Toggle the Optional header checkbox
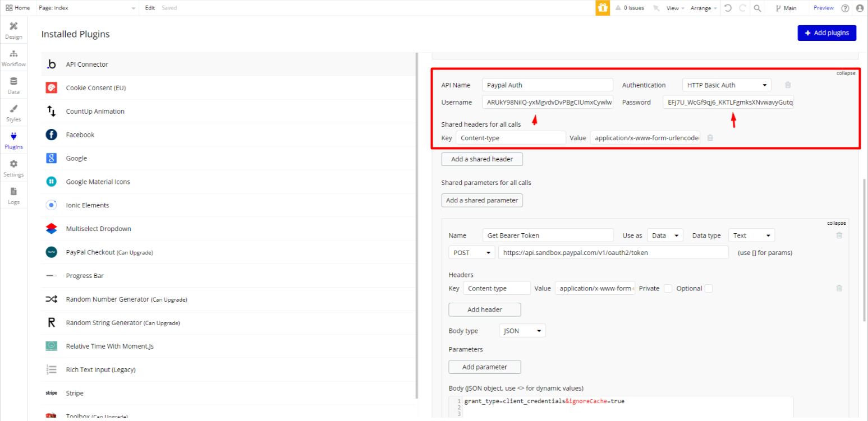 pyautogui.click(x=709, y=288)
